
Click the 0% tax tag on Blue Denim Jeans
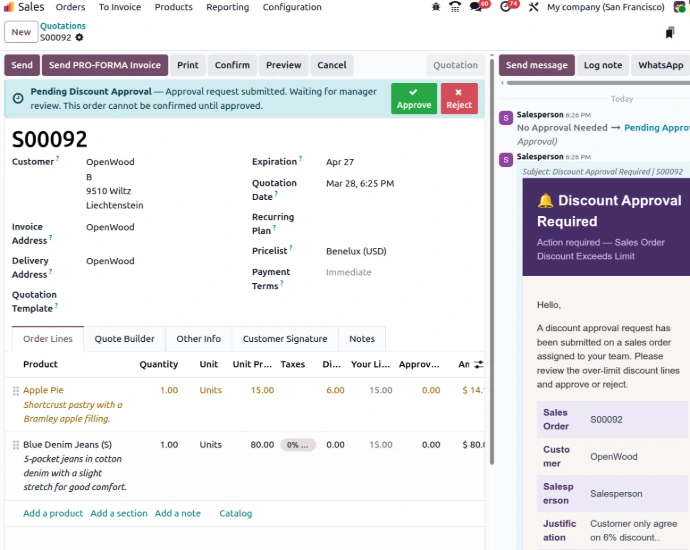click(297, 445)
